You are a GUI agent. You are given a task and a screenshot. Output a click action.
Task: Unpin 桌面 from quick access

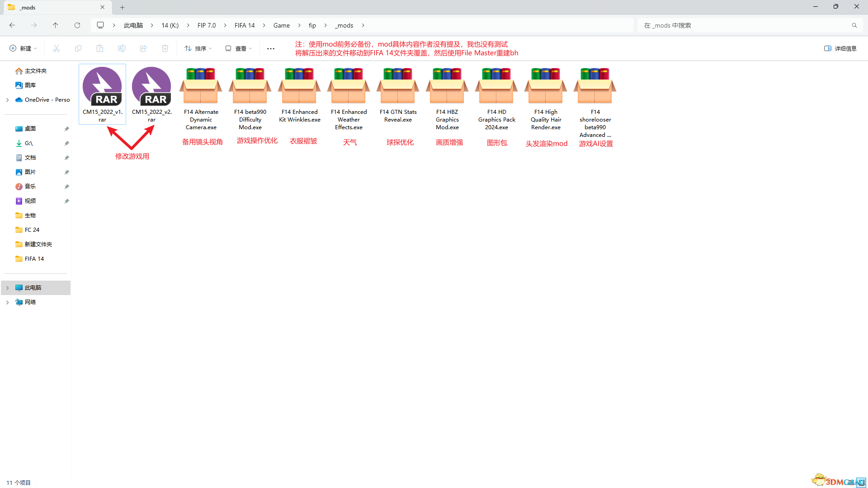pyautogui.click(x=66, y=129)
